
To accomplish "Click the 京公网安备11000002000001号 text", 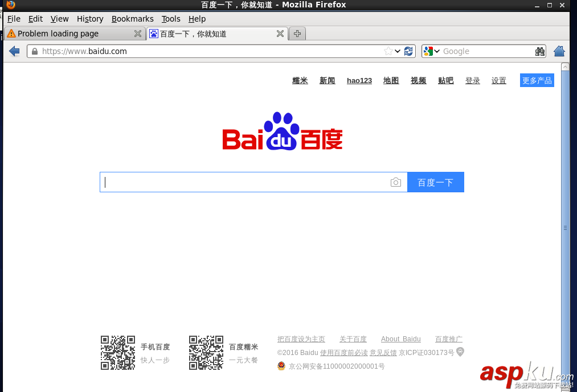I will [x=337, y=366].
